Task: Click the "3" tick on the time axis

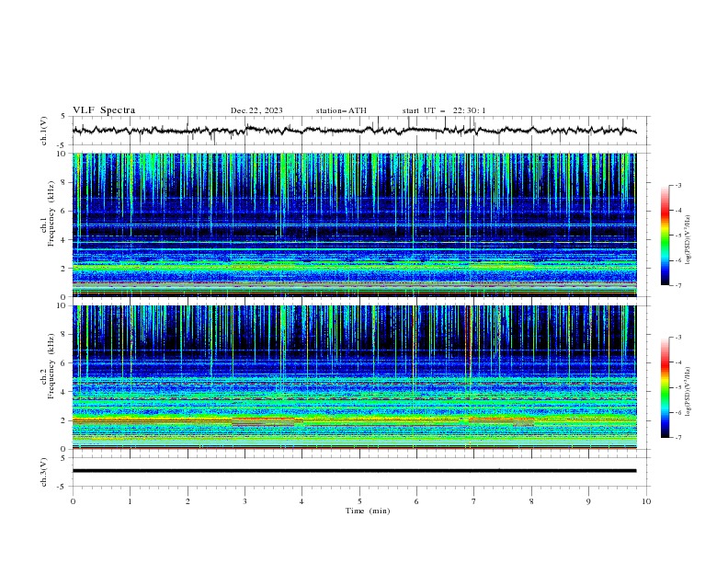Action: 245,501
